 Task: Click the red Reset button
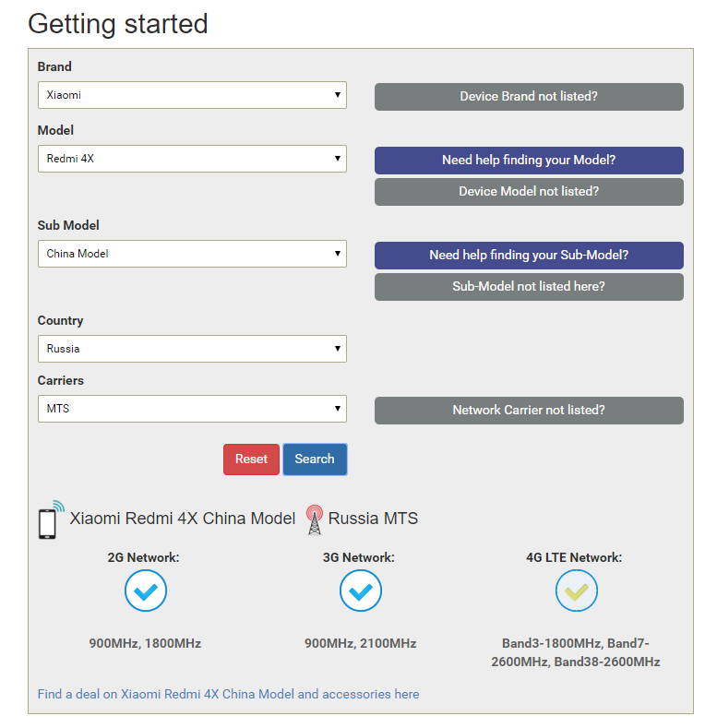pyautogui.click(x=251, y=459)
